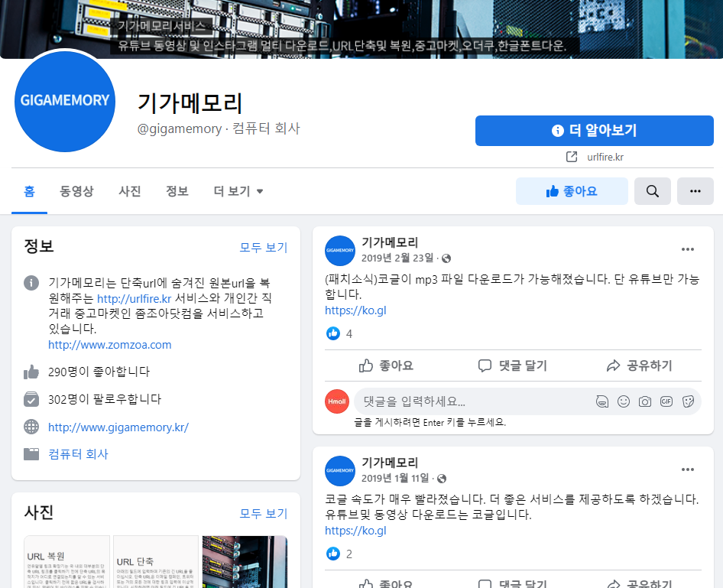Click the avatar on the 2019년 2월 23일 post
Viewport: 723px width, 588px height.
point(340,251)
